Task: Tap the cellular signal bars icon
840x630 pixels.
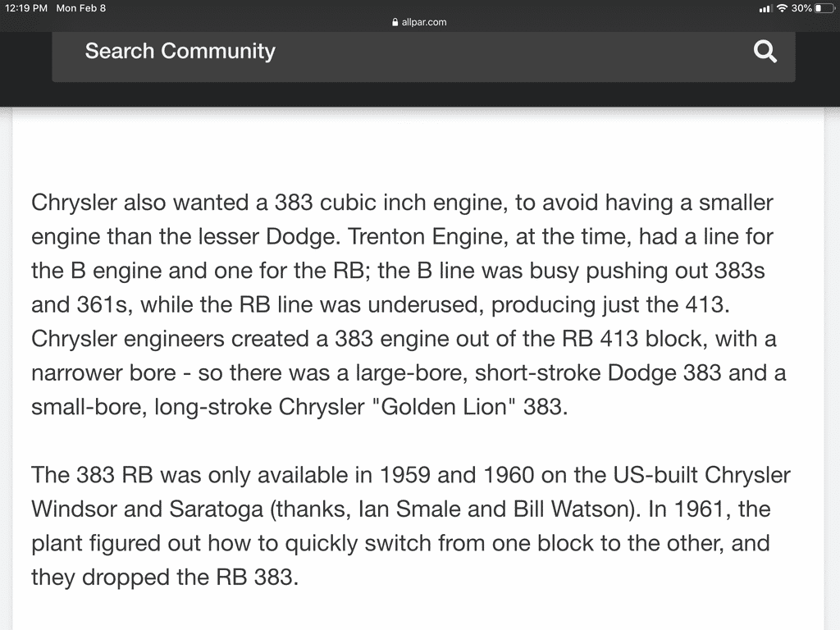Action: pos(765,8)
